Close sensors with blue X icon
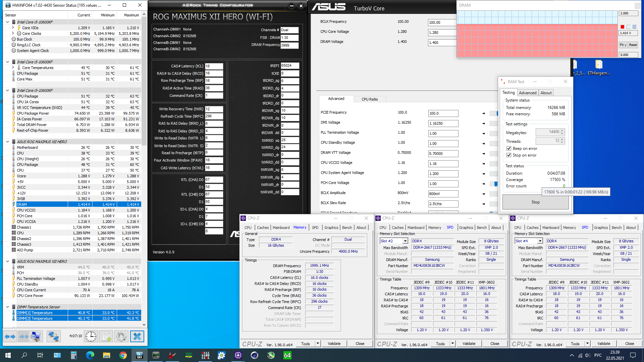Screen dimensions: 644x362 (x=137, y=336)
